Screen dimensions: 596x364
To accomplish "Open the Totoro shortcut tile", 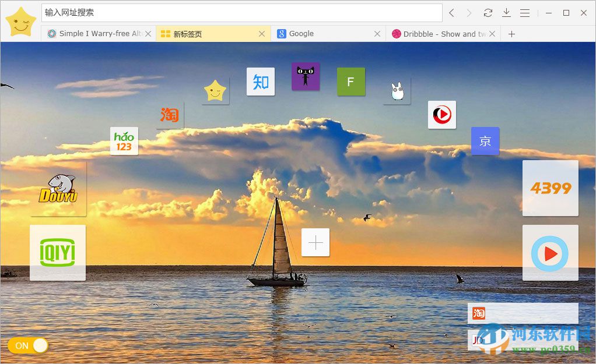I will click(x=397, y=91).
